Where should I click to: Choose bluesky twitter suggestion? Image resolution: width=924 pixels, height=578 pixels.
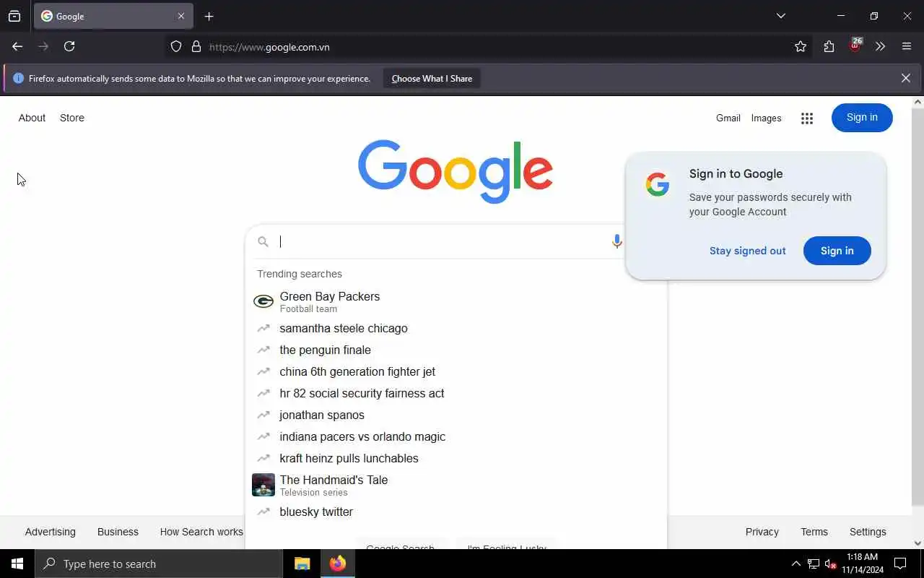[456, 512]
